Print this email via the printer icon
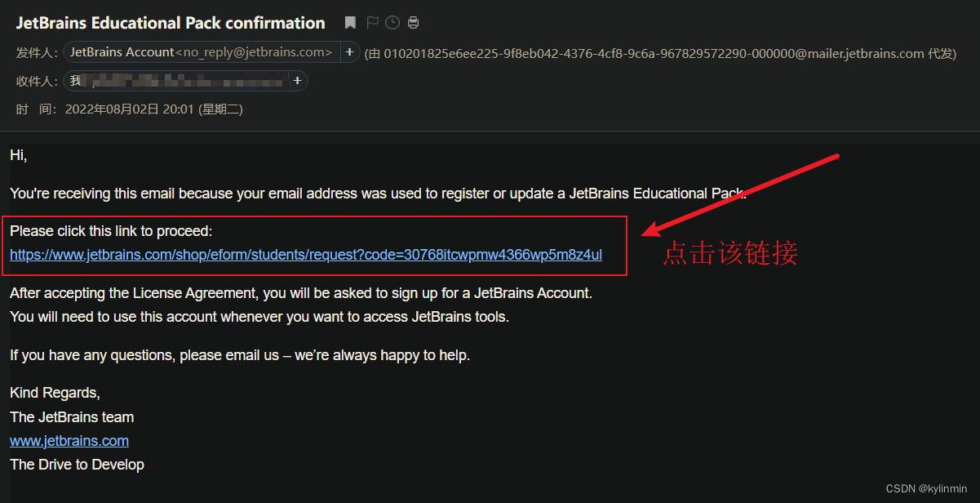Image resolution: width=980 pixels, height=503 pixels. (413, 23)
